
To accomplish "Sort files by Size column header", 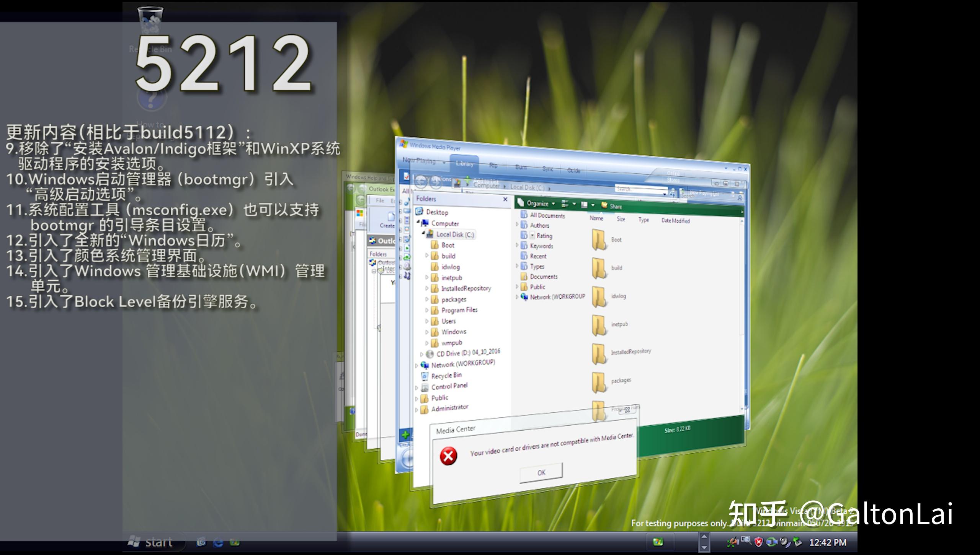I will [x=621, y=219].
